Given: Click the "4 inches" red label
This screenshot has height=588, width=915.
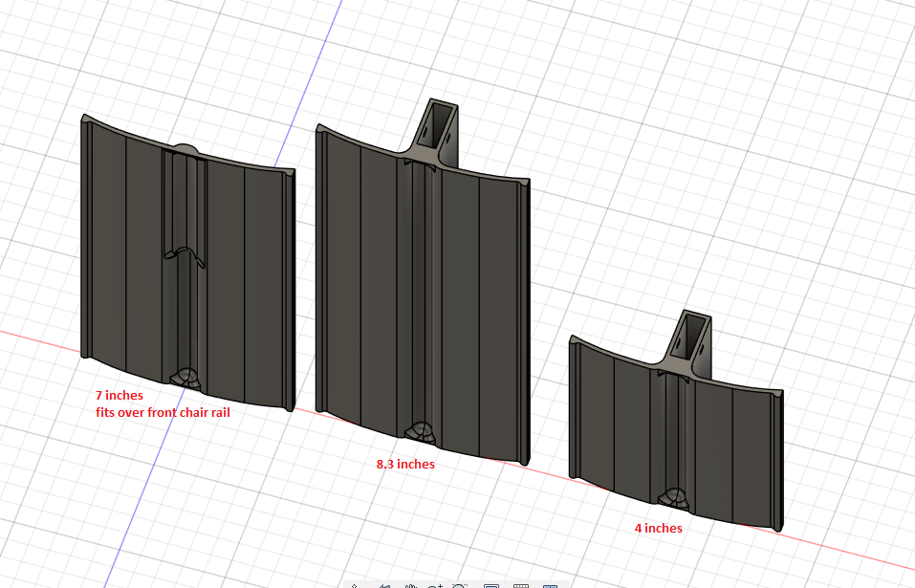Looking at the screenshot, I should (658, 528).
